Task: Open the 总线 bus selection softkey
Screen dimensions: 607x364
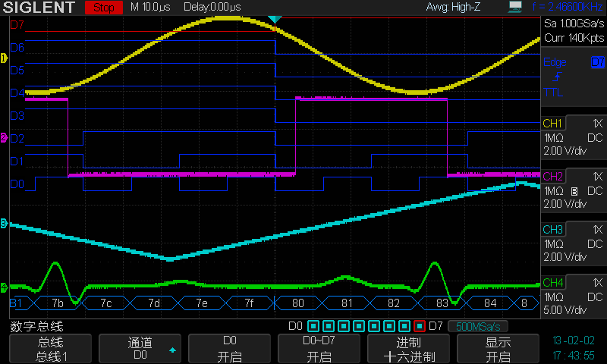Action: [x=52, y=349]
